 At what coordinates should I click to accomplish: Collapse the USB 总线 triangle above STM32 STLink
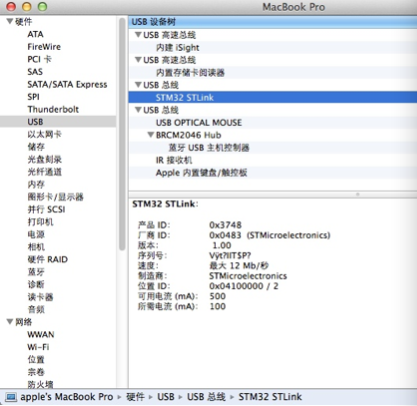[x=138, y=85]
